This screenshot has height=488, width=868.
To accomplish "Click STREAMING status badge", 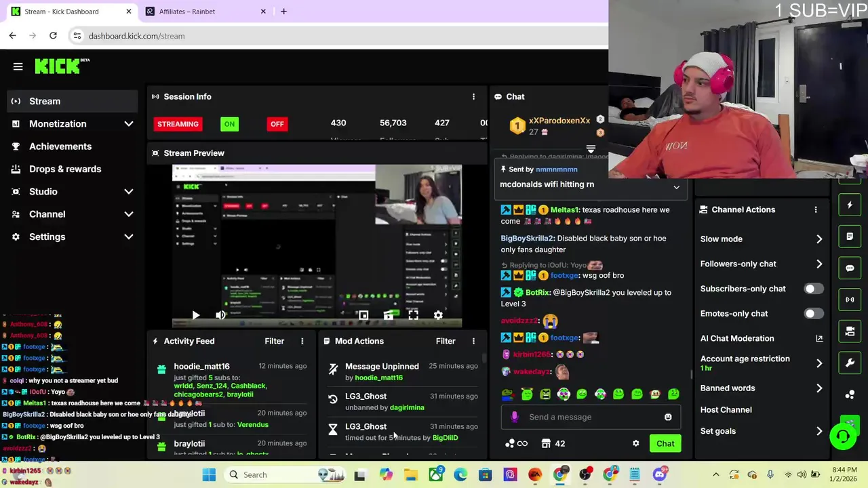I will [x=178, y=124].
